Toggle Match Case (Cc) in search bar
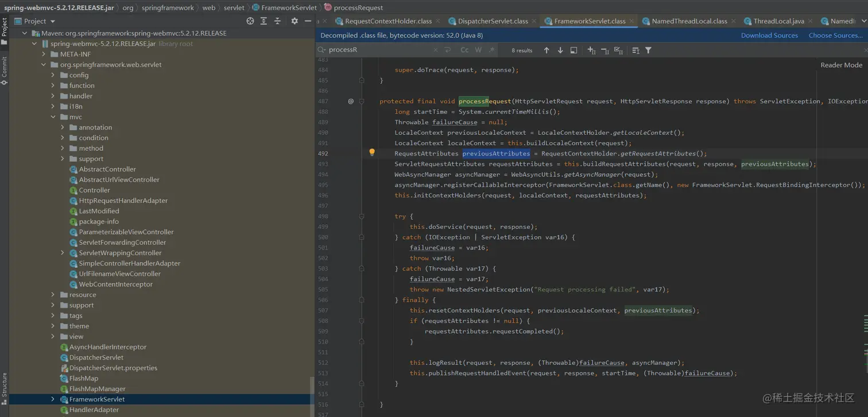This screenshot has width=868, height=417. tap(464, 50)
